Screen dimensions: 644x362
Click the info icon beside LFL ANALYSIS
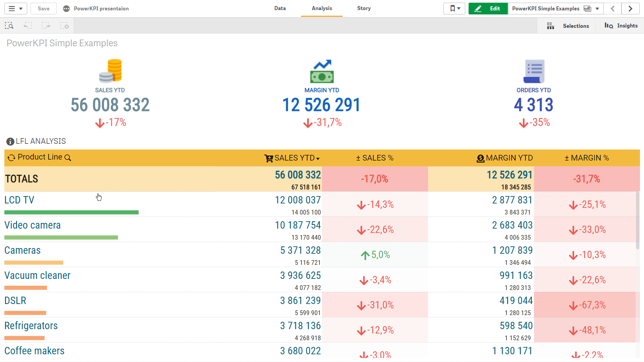tap(10, 141)
